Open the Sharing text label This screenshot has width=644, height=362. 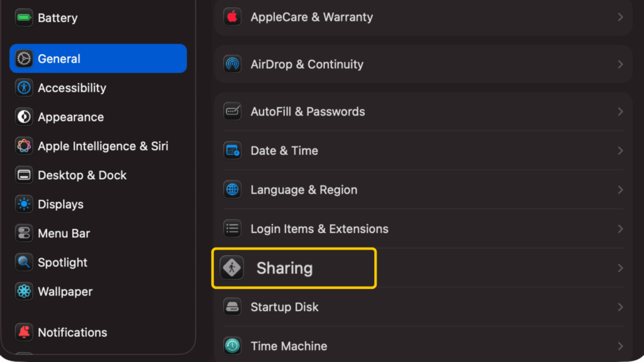point(285,268)
